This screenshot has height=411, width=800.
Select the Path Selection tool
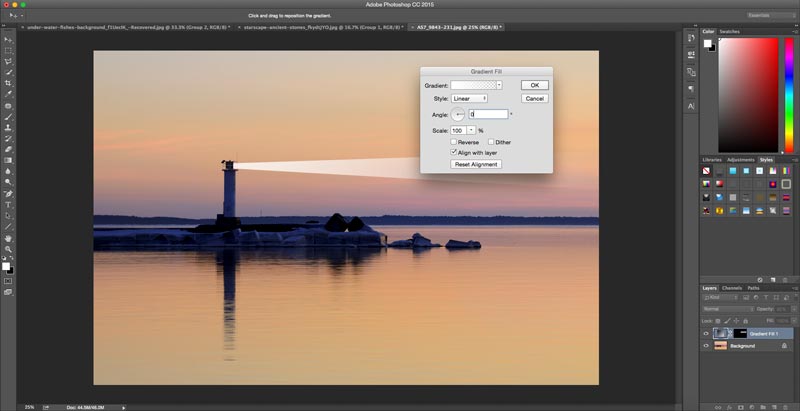8,216
